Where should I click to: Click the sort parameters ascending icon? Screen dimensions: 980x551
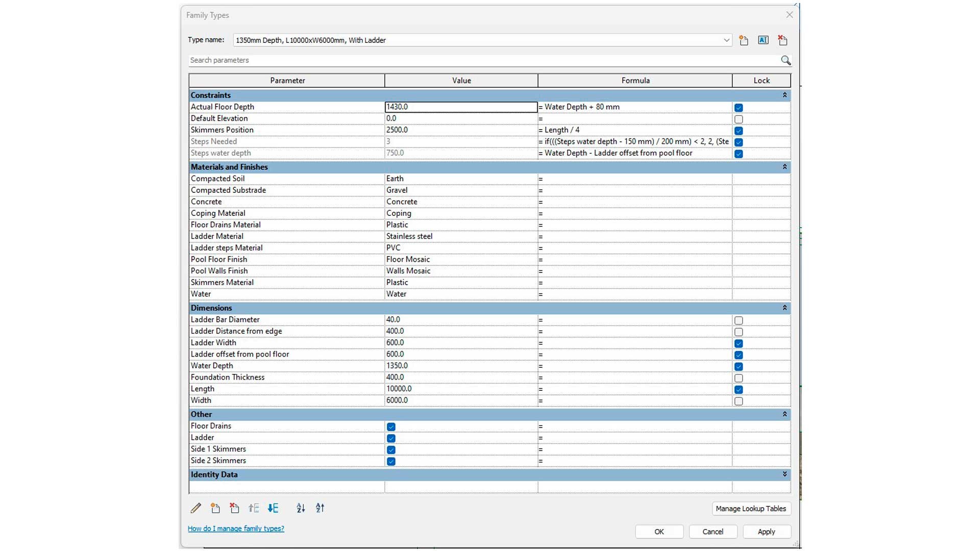pyautogui.click(x=301, y=507)
